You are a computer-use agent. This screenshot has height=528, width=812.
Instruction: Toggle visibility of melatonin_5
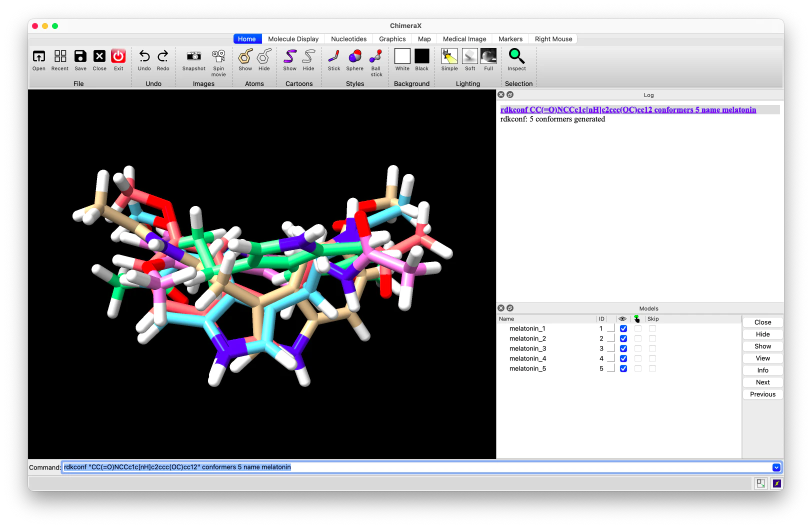pyautogui.click(x=623, y=368)
